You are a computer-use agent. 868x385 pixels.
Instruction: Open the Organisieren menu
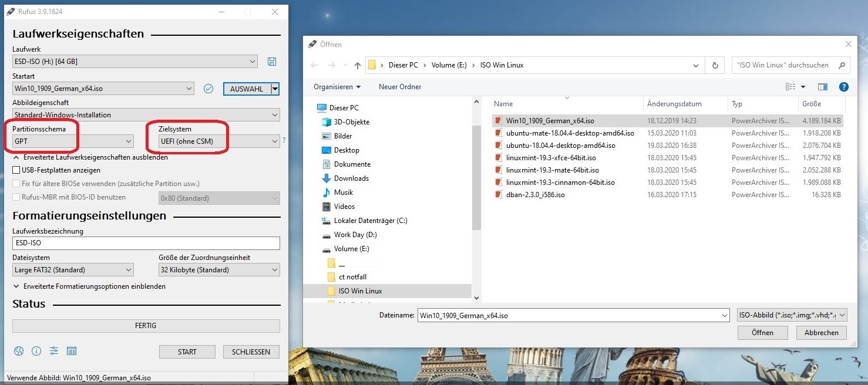(337, 87)
